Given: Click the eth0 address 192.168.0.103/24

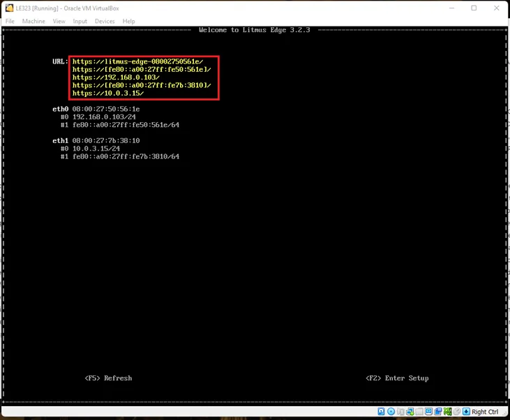Looking at the screenshot, I should pos(104,117).
